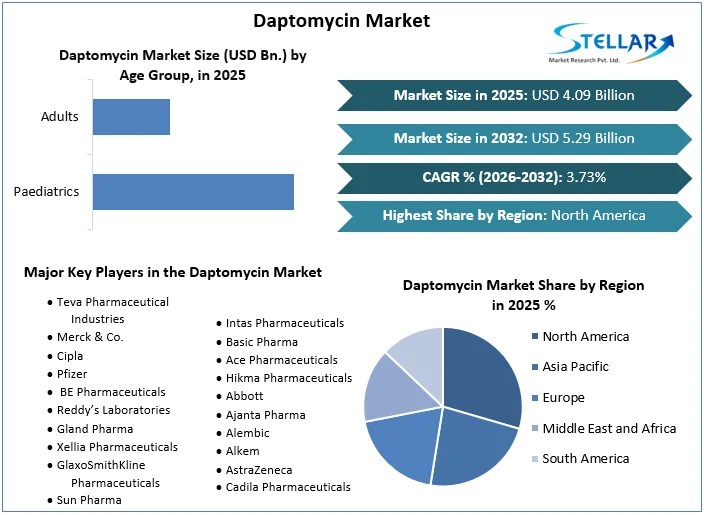Click the 'Europe' legend label
This screenshot has width=706, height=515.
[564, 398]
